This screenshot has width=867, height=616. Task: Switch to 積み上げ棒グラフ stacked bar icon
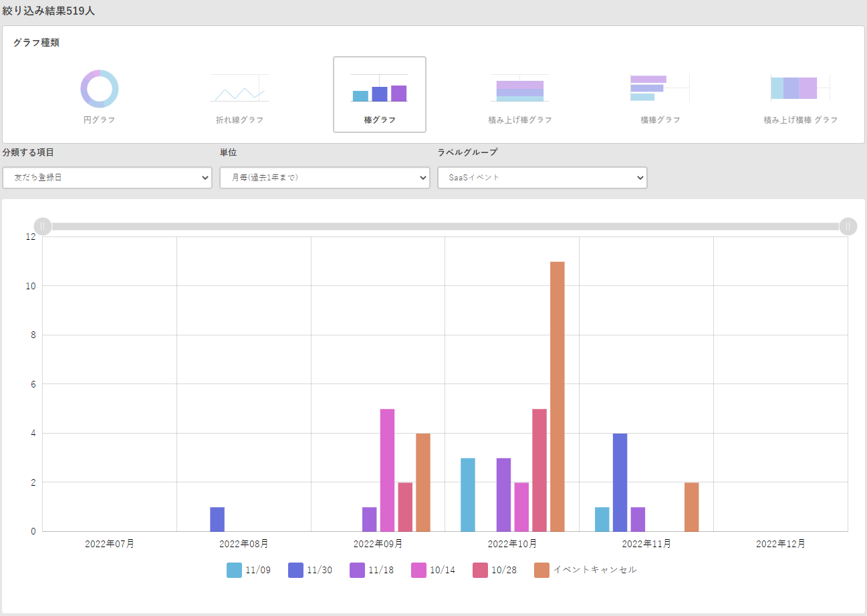(x=519, y=89)
